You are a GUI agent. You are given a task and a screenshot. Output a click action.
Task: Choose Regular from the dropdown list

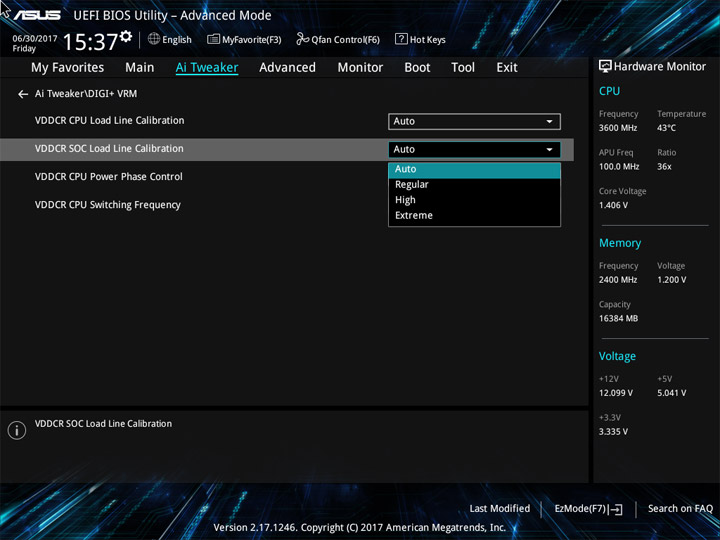(474, 185)
